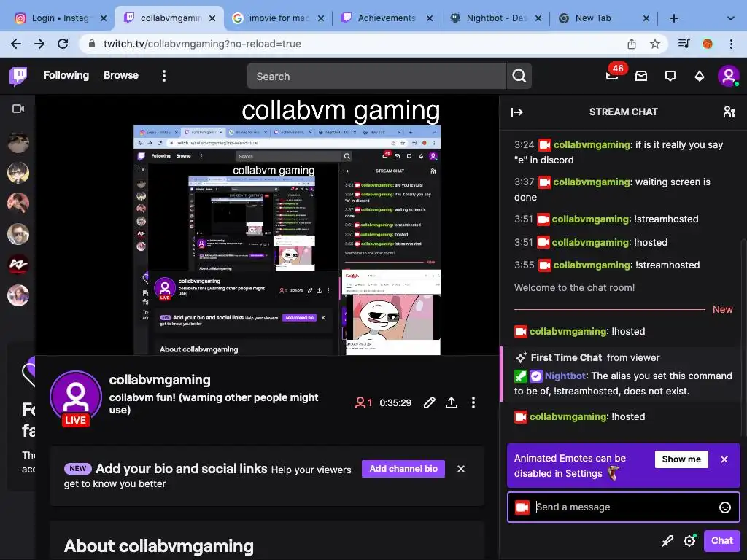Screen dimensions: 747x560
Task: Open notifications inbox with 46 badge
Action: coord(612,76)
